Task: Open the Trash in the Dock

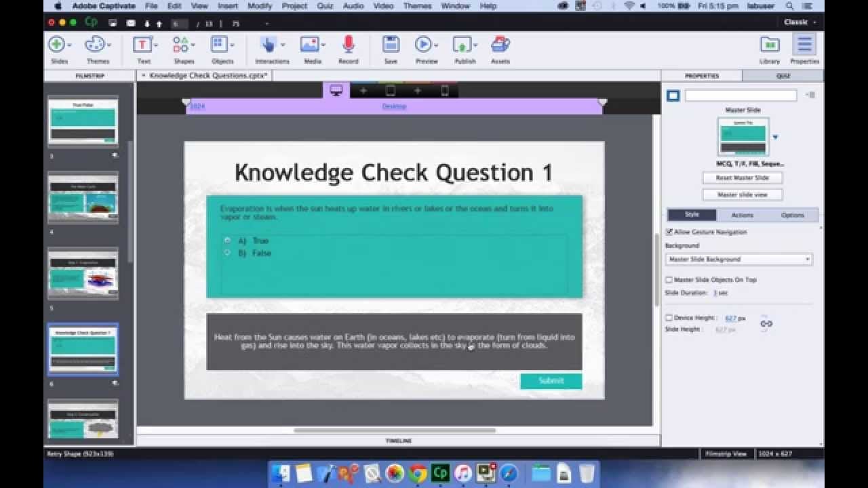Action: 587,473
